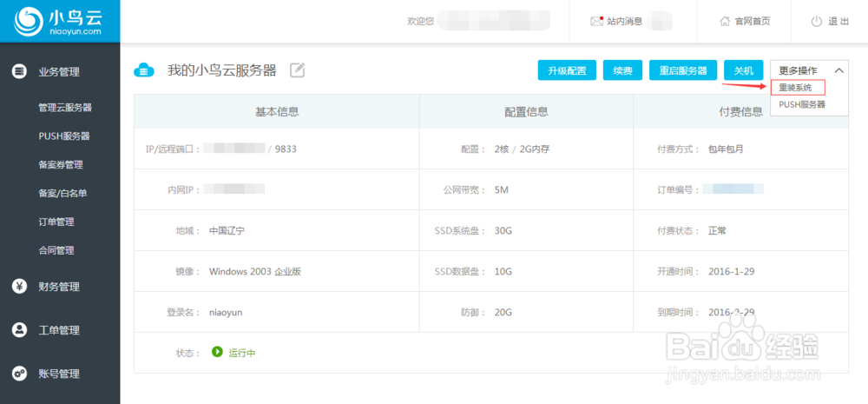This screenshot has width=868, height=404.
Task: Click the 账号管理 gears icon
Action: click(x=20, y=374)
